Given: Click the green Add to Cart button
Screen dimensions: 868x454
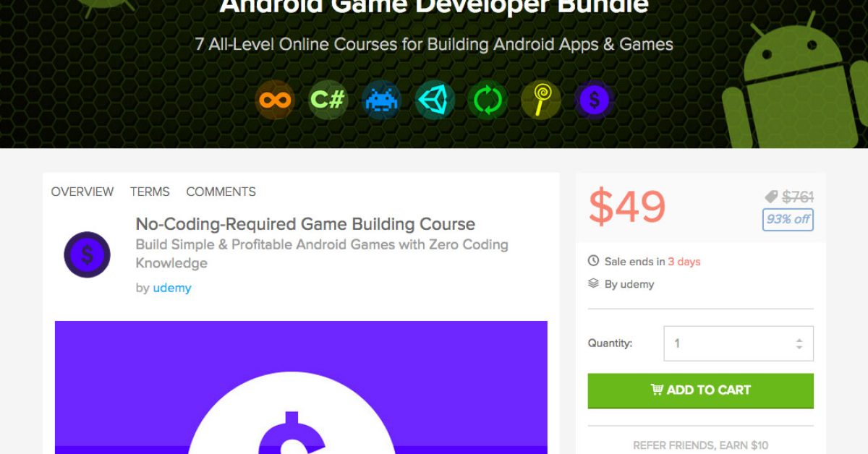Looking at the screenshot, I should (700, 390).
